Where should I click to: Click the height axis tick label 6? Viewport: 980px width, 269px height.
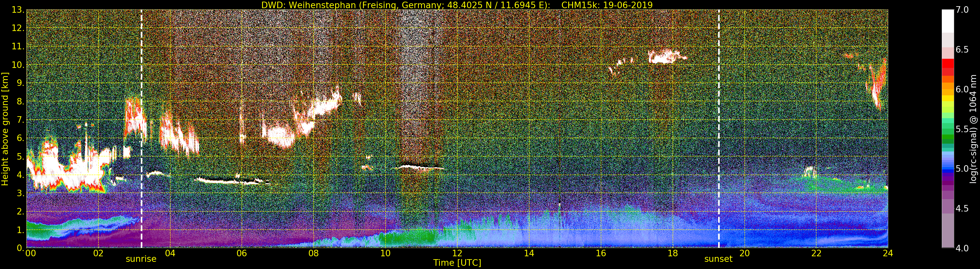(20, 138)
